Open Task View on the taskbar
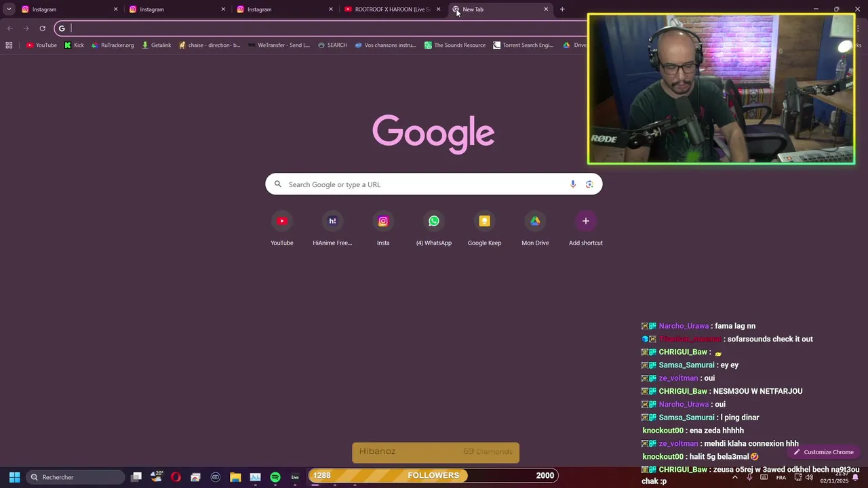Image resolution: width=868 pixels, height=488 pixels. (136, 477)
